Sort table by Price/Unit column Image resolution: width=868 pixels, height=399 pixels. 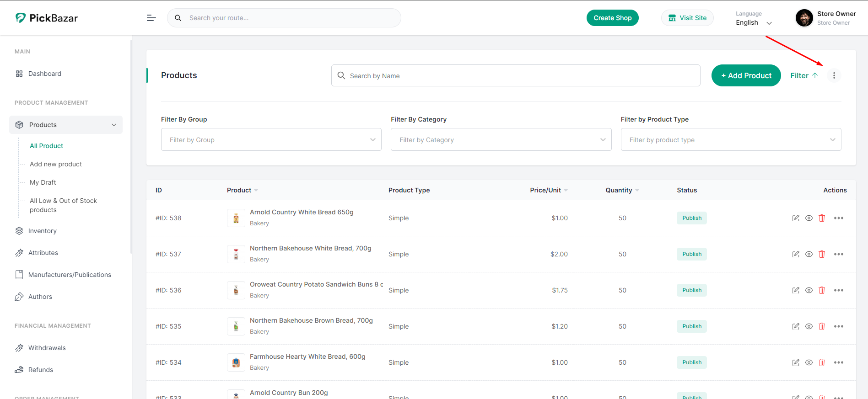pyautogui.click(x=549, y=190)
